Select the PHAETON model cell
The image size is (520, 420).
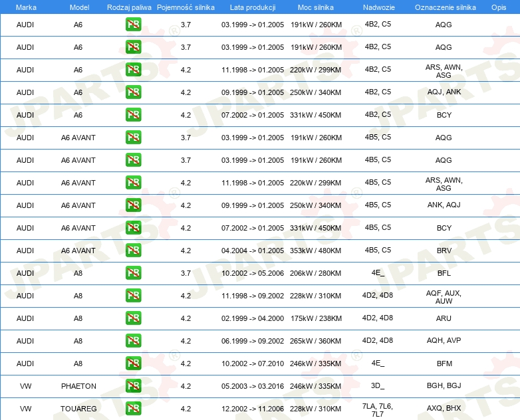point(78,386)
